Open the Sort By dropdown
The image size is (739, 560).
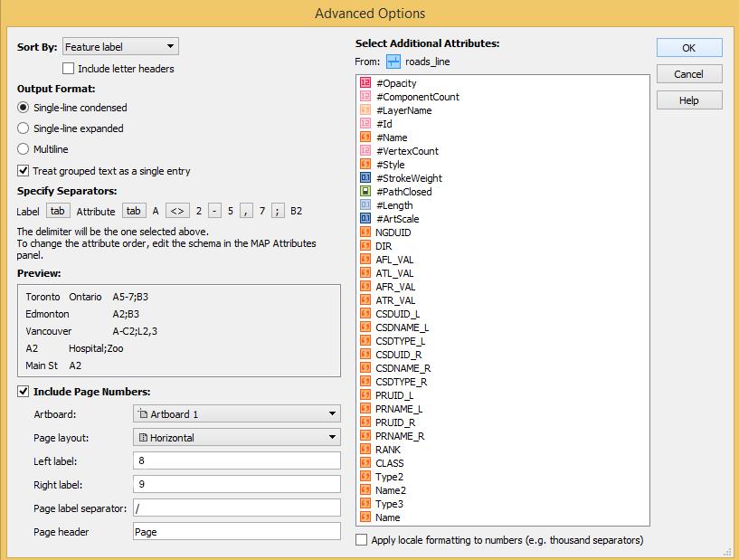click(x=120, y=47)
